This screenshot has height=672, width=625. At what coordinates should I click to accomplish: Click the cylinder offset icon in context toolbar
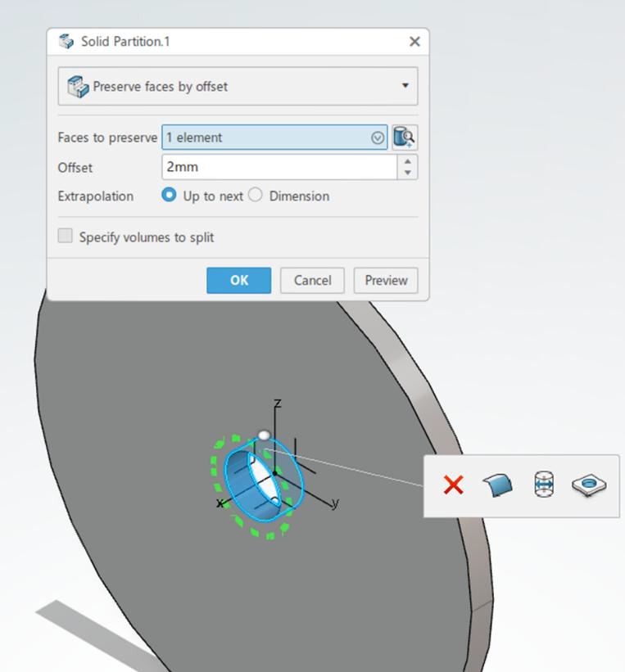544,485
